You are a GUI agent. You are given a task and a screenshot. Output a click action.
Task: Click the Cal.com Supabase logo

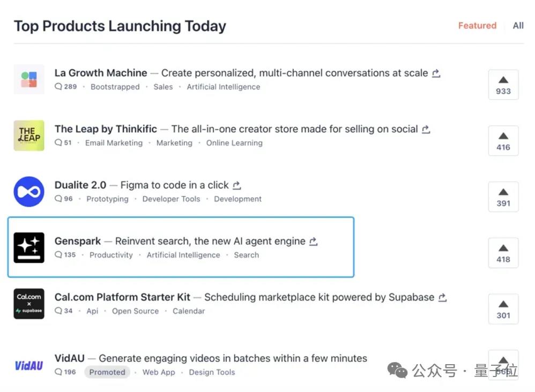[x=29, y=304]
